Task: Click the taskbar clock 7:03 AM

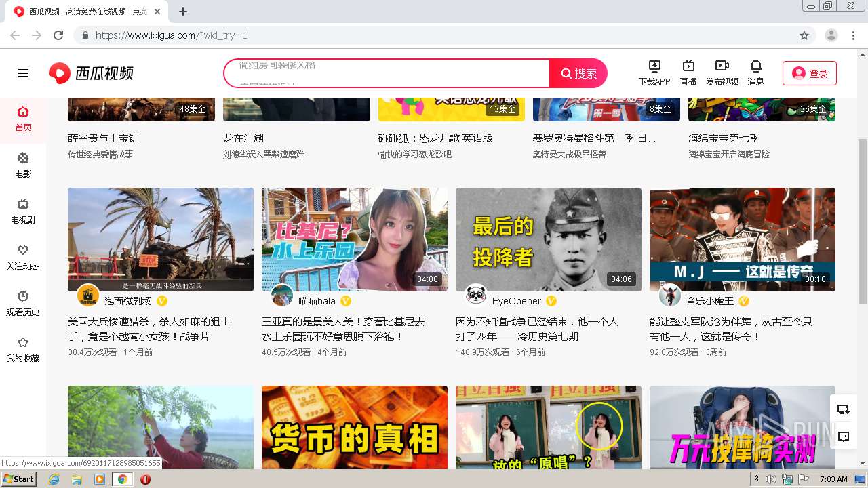Action: point(833,479)
